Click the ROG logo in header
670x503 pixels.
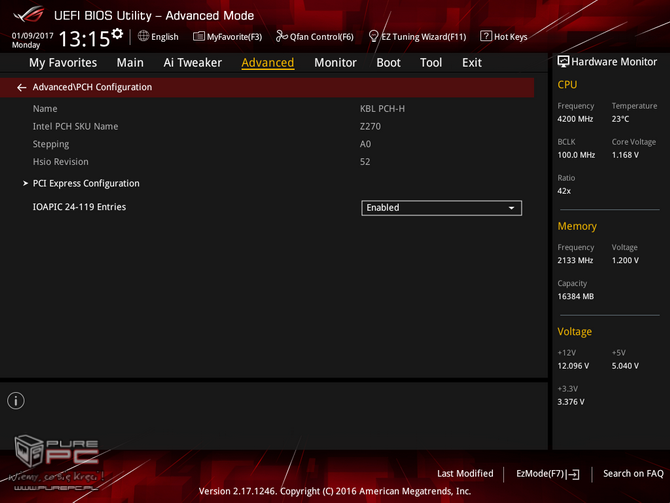tap(29, 15)
